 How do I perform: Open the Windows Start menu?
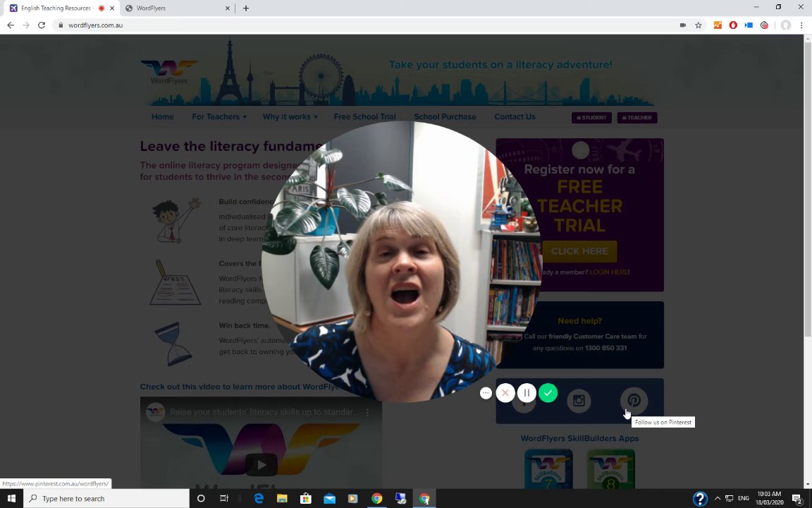[x=11, y=499]
